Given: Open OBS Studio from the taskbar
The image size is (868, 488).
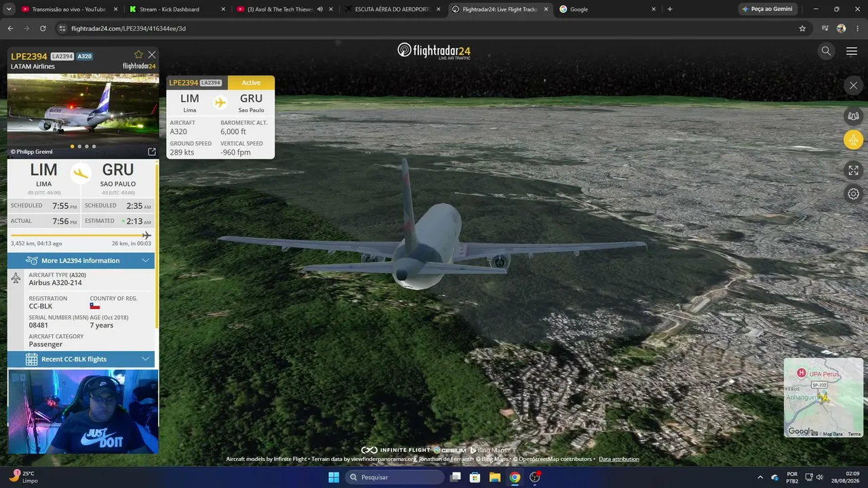Looking at the screenshot, I should tap(534, 477).
